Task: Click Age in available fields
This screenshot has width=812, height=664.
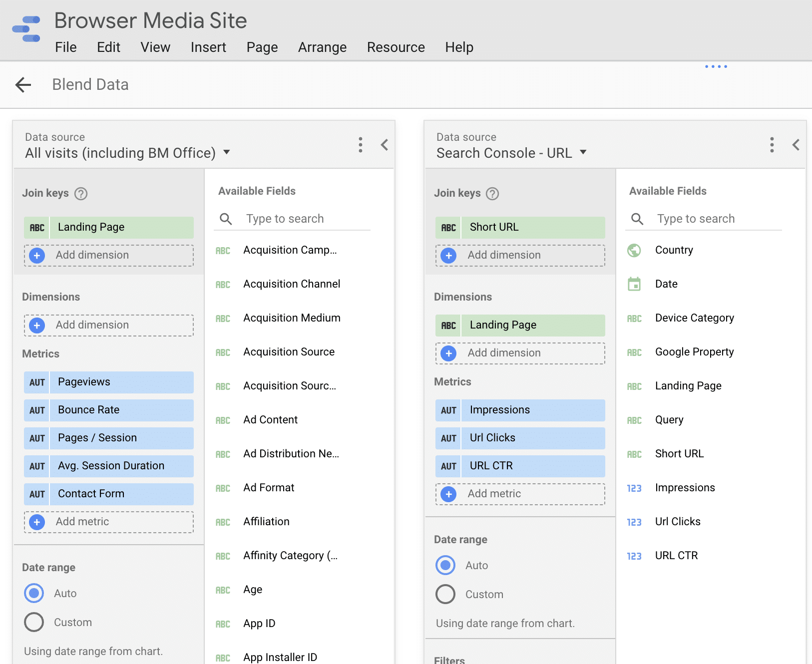Action: point(253,590)
